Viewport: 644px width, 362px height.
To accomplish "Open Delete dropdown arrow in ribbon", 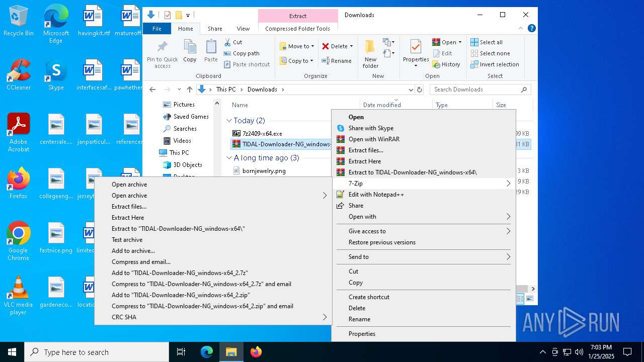I will [x=351, y=46].
